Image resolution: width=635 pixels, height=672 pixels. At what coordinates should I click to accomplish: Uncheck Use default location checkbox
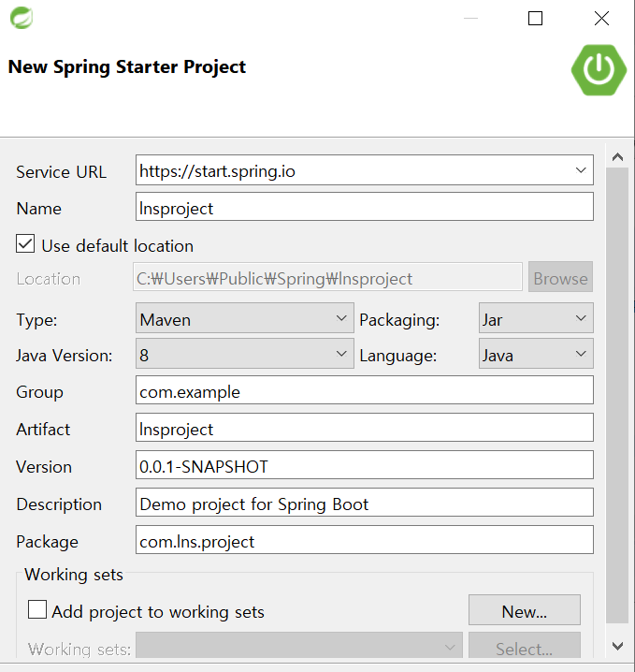coord(25,243)
